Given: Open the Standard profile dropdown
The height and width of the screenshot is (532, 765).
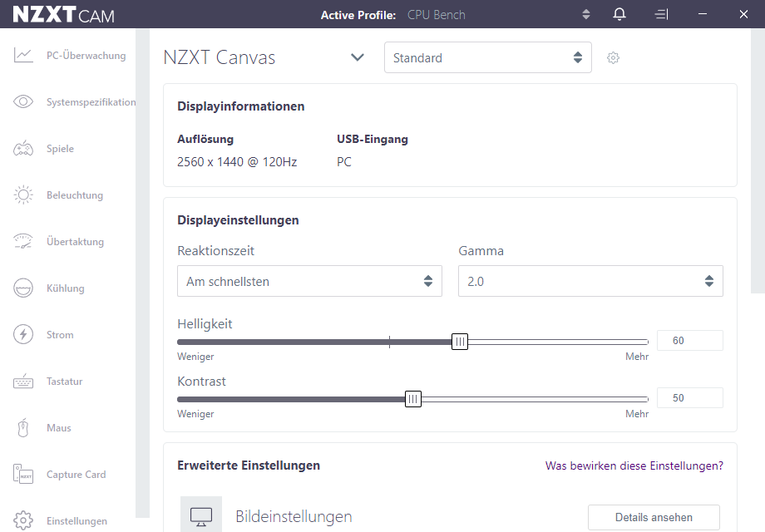Looking at the screenshot, I should click(487, 58).
